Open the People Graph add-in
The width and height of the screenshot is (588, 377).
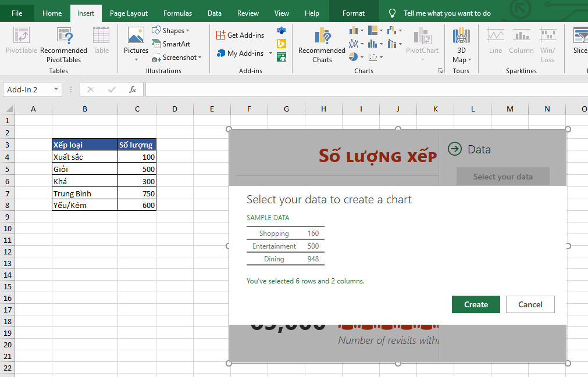(281, 57)
